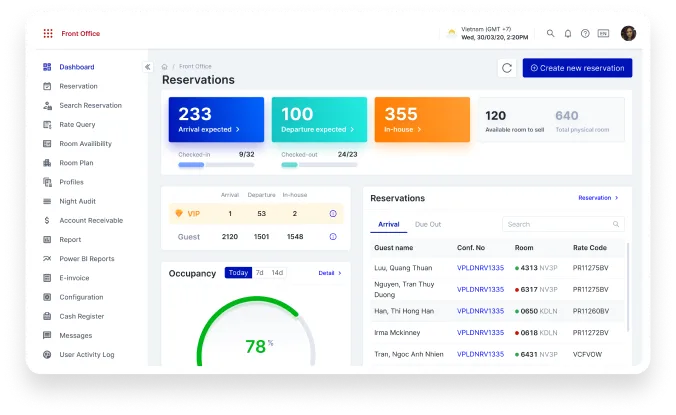The image size is (676, 415).
Task: Click room 6431 NV3P cell
Action: (x=536, y=354)
